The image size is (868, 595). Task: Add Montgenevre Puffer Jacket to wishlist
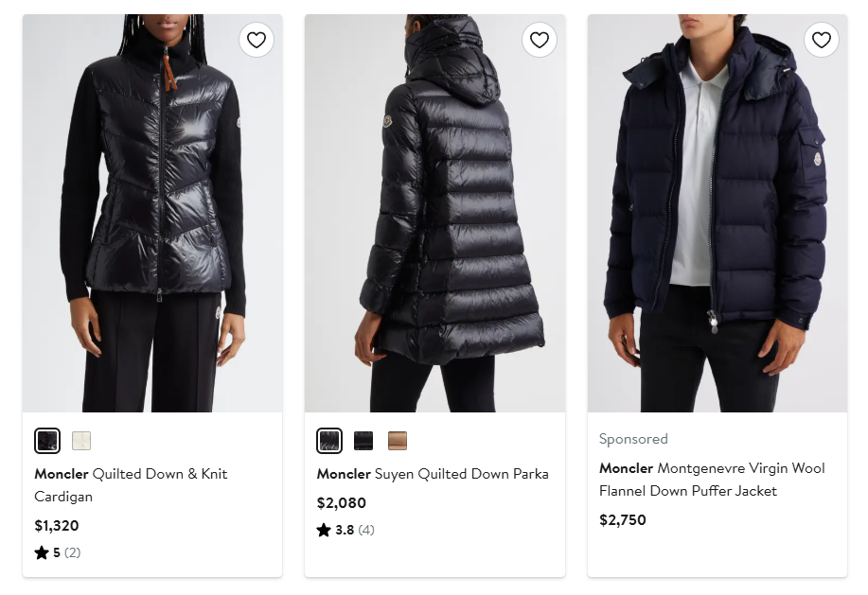821,40
